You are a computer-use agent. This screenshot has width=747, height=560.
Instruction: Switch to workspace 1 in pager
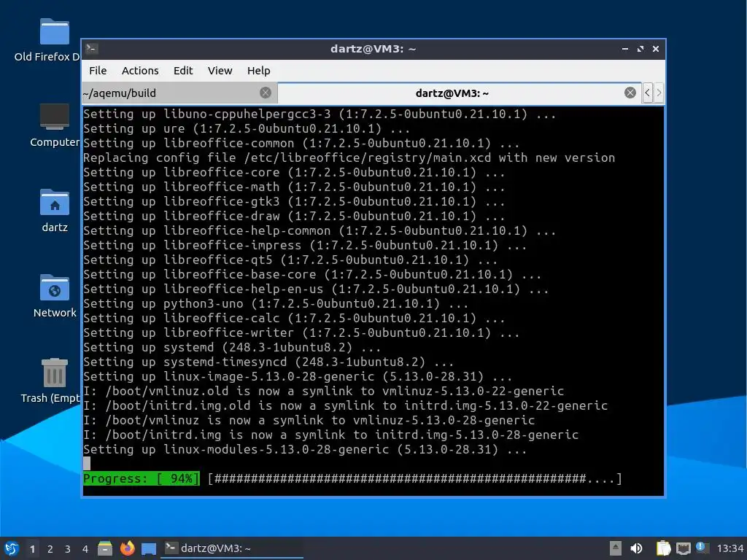(x=32, y=549)
